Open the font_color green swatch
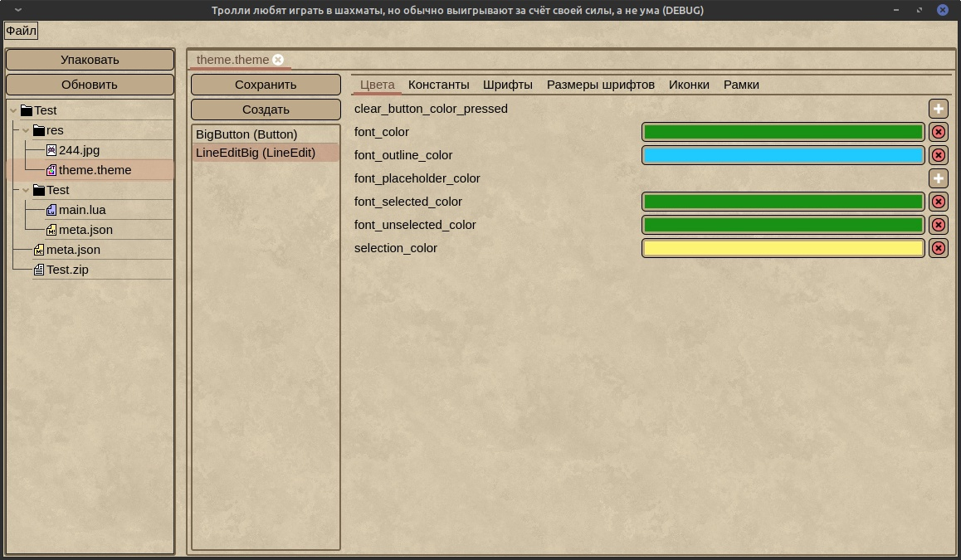961x560 pixels. click(x=783, y=132)
